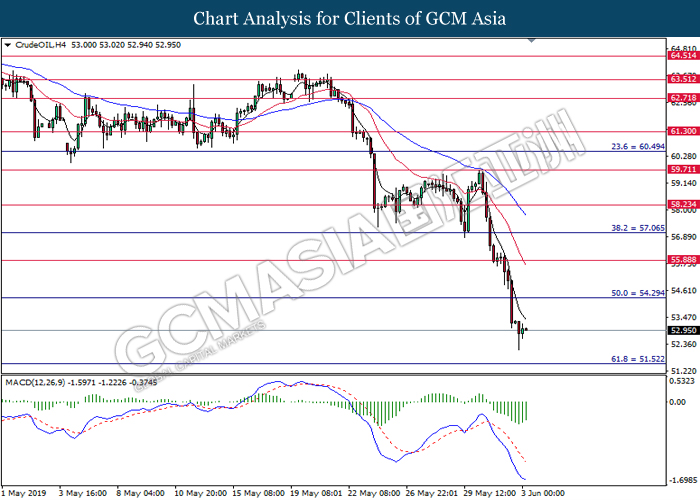The image size is (700, 500).
Task: Click the 54.610 price axis value
Action: click(683, 291)
